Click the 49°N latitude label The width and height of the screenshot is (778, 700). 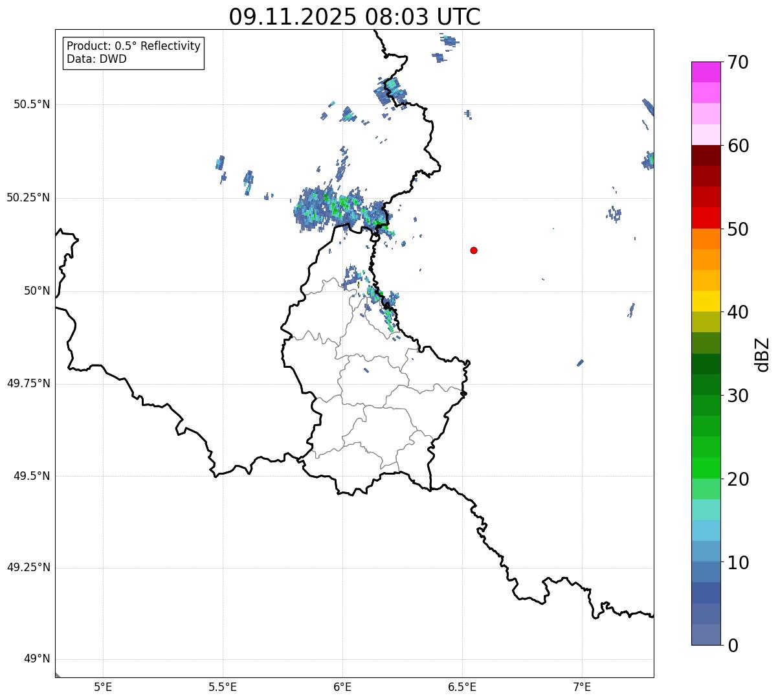pos(38,659)
